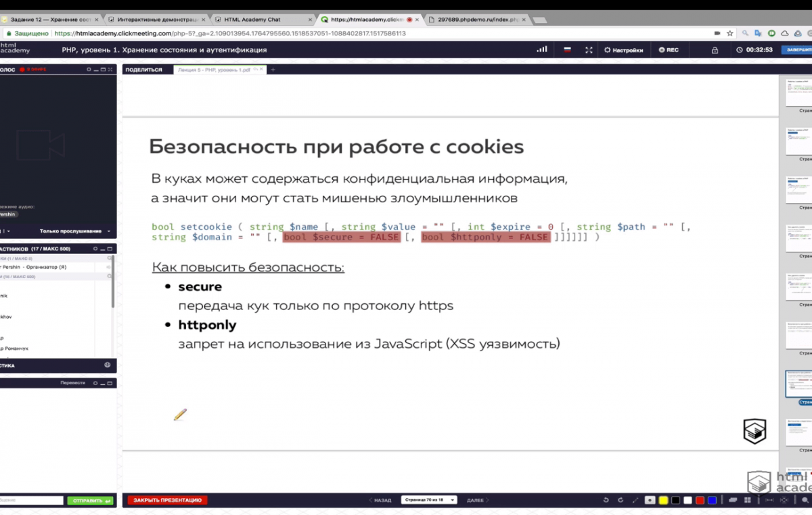
Task: Click camera permission icon in address bar
Action: tap(717, 33)
